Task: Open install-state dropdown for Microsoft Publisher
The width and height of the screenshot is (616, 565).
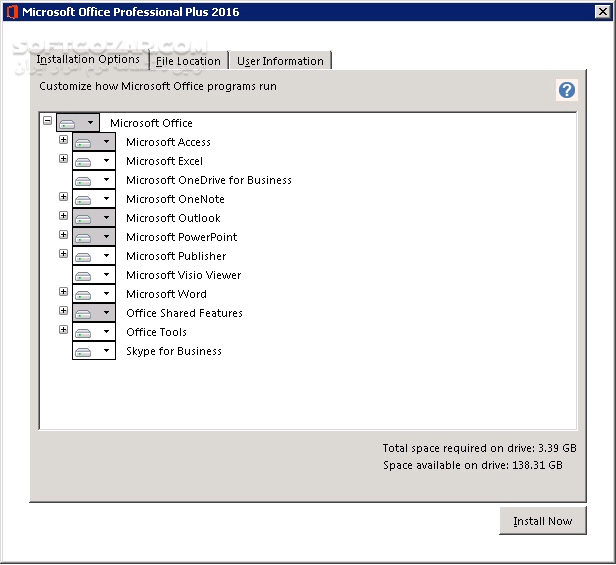Action: click(x=94, y=256)
